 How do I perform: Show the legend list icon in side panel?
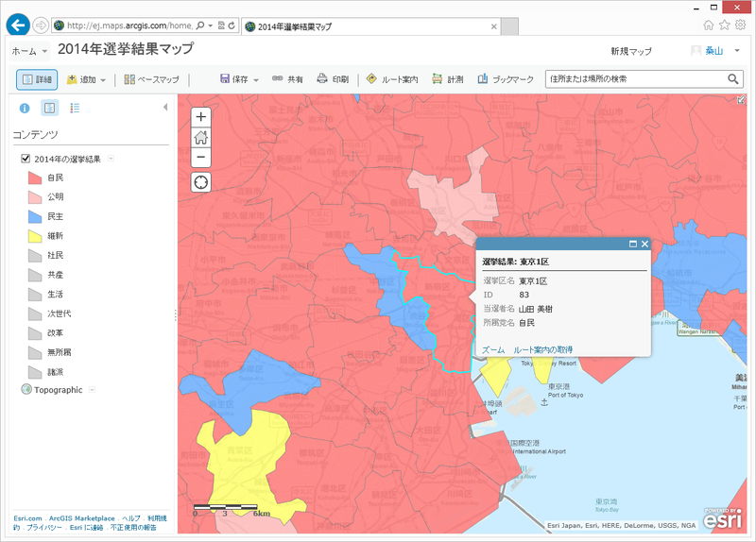click(x=75, y=108)
